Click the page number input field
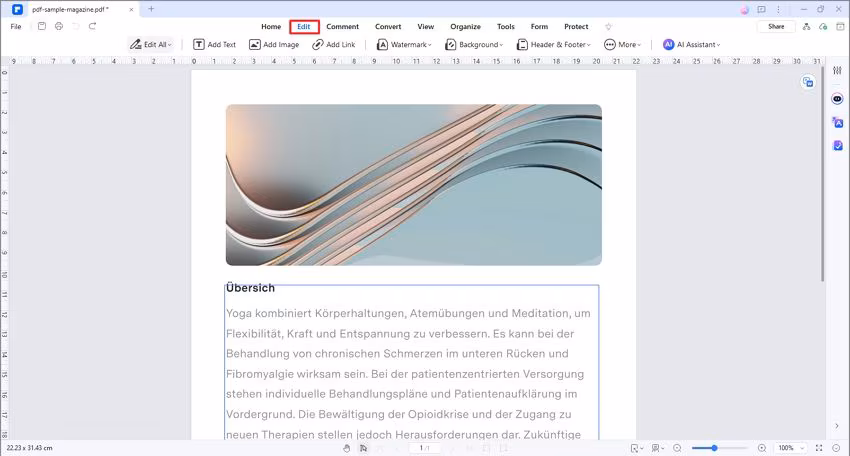This screenshot has height=456, width=850. (x=424, y=448)
